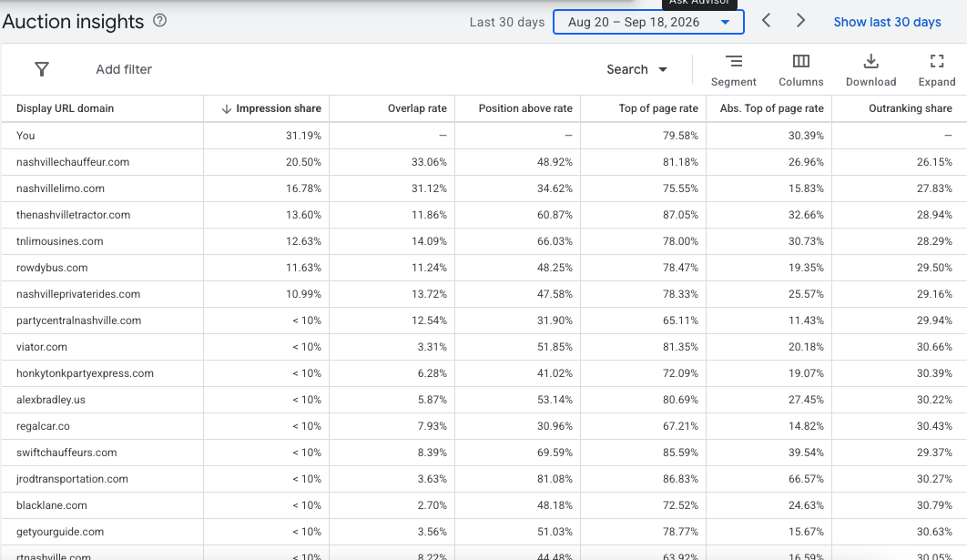Click thenashvilletractor.com domain

(74, 215)
